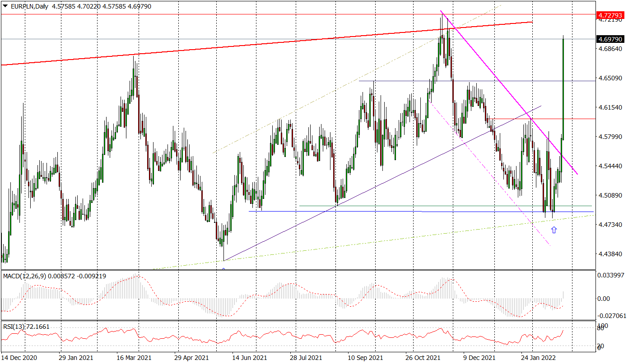Click the 4.65090 price axis label
628x364 pixels.
tap(610, 78)
